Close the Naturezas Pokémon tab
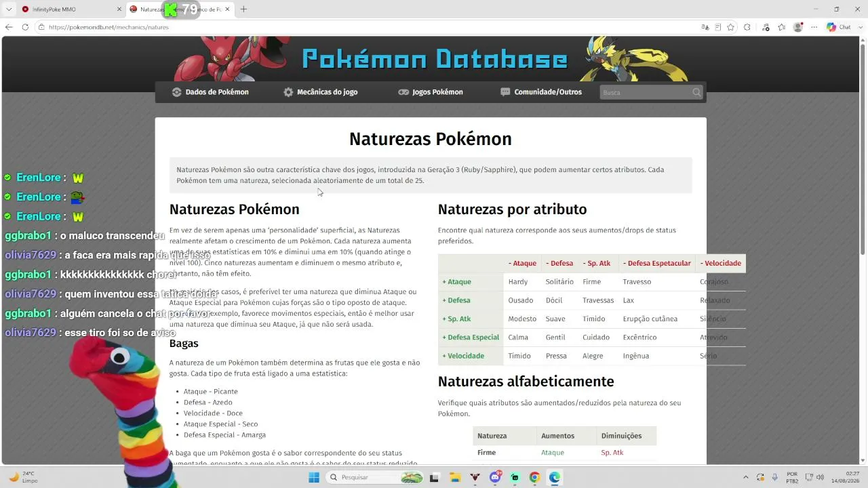868x488 pixels. (227, 9)
